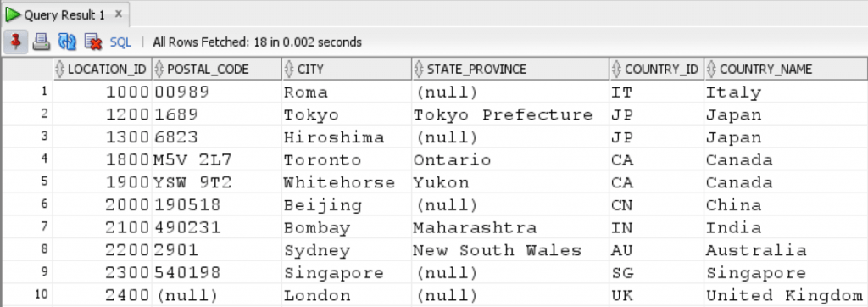
Task: Click the green run icon on the tab
Action: pos(13,15)
